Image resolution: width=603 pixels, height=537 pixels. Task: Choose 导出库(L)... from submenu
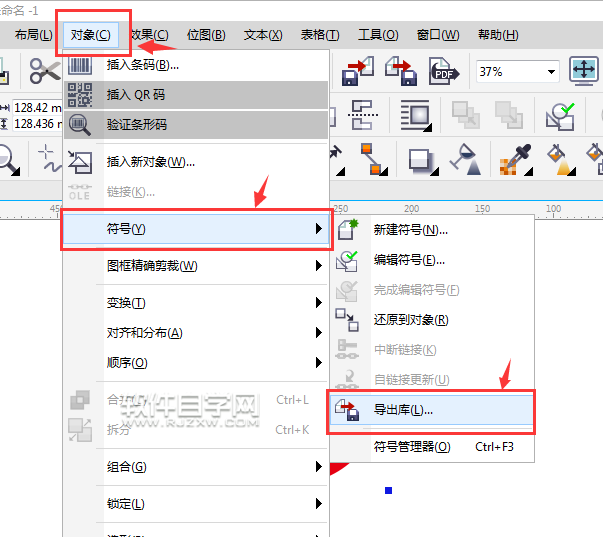click(431, 410)
